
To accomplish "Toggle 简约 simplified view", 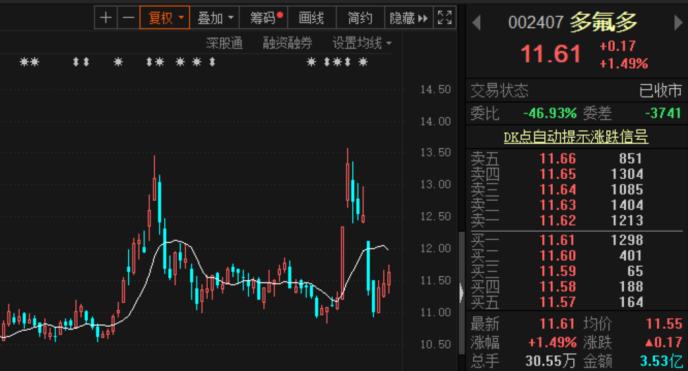I will [x=360, y=18].
